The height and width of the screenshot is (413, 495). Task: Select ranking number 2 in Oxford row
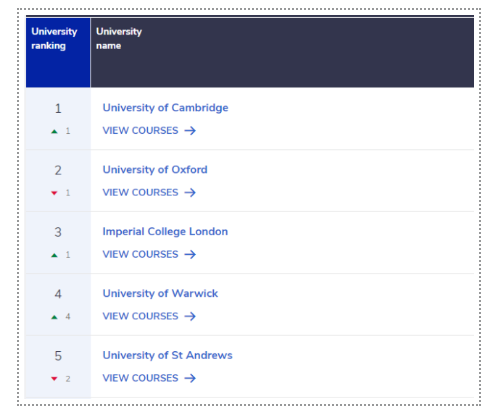pos(58,170)
